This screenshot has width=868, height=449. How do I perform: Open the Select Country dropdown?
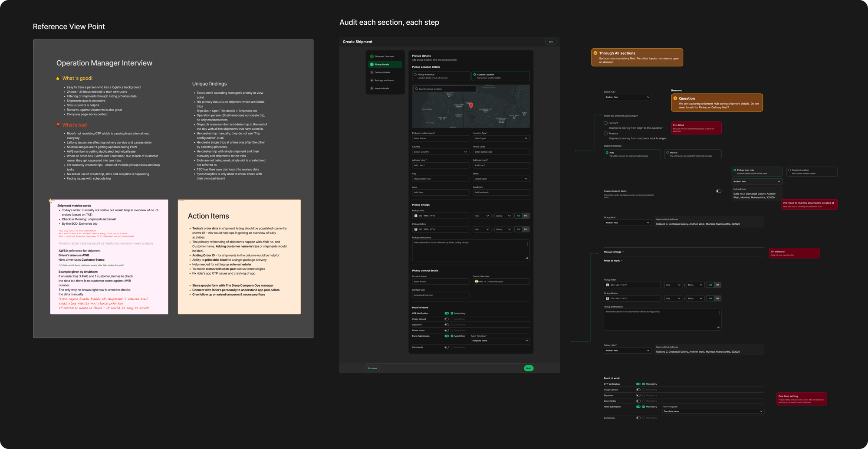[441, 152]
